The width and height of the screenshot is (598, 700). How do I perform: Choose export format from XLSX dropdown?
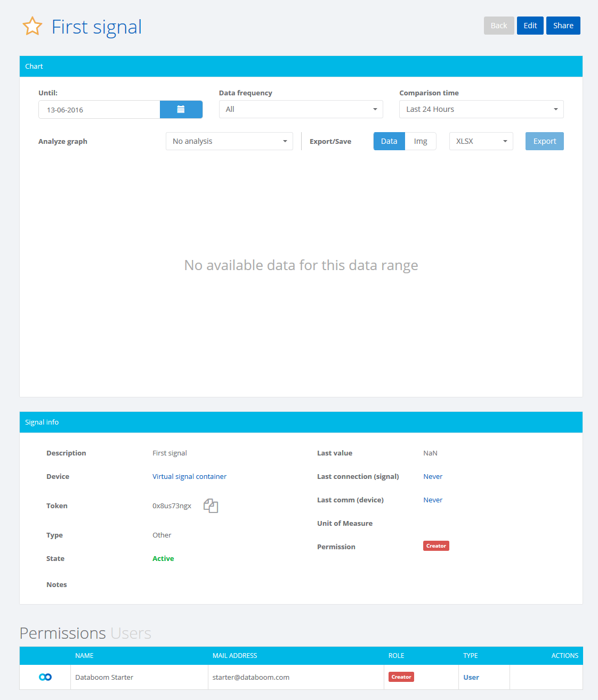481,141
